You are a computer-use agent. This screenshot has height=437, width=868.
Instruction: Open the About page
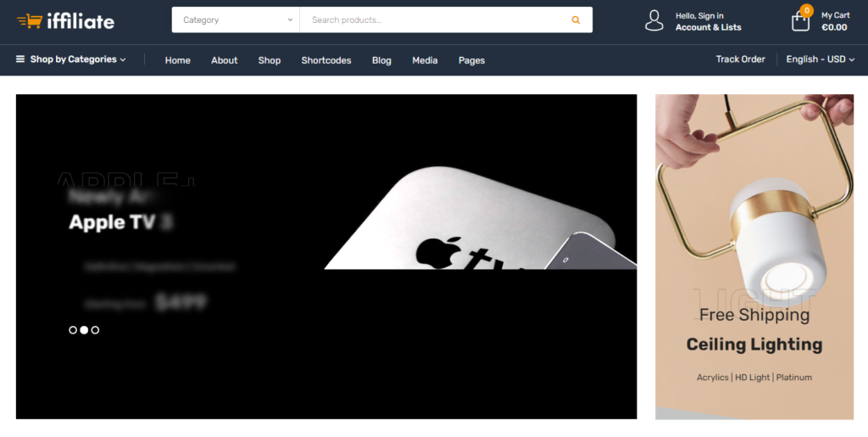(x=224, y=60)
